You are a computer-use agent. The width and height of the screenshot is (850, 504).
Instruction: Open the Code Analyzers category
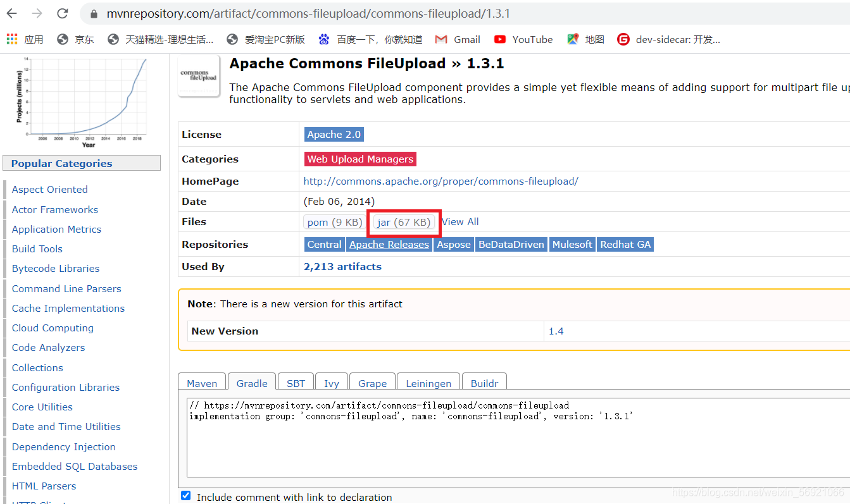pos(48,347)
